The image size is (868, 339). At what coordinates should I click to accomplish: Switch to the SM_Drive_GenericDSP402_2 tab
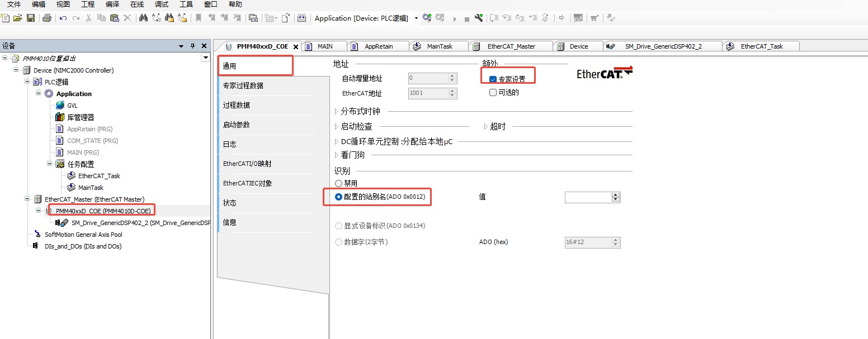663,46
